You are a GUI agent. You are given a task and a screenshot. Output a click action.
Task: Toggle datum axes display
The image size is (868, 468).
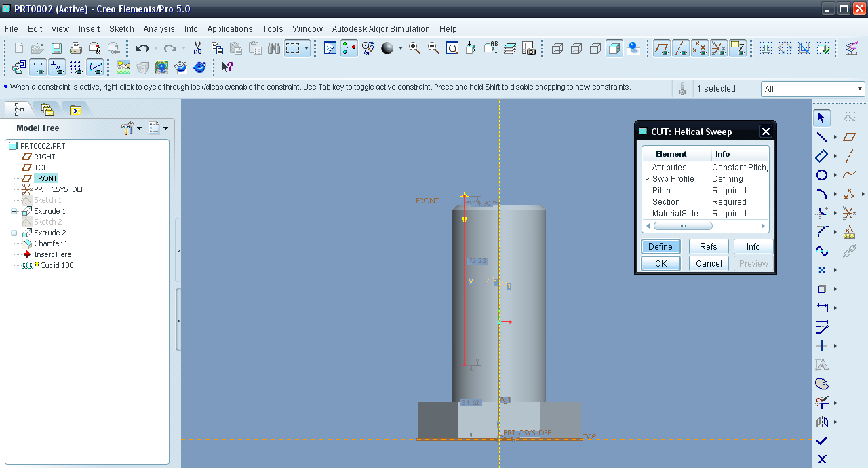tap(681, 48)
